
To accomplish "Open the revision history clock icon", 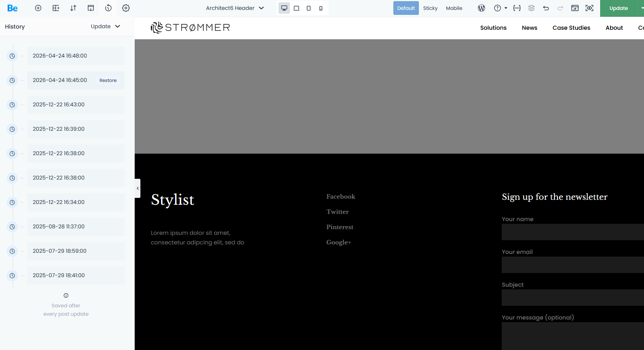I will coord(108,8).
